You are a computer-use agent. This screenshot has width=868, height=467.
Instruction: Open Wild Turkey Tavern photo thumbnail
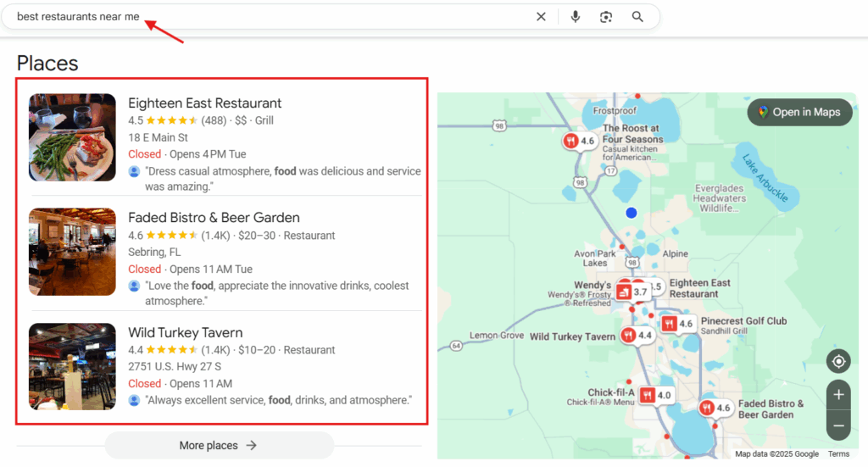pyautogui.click(x=73, y=366)
